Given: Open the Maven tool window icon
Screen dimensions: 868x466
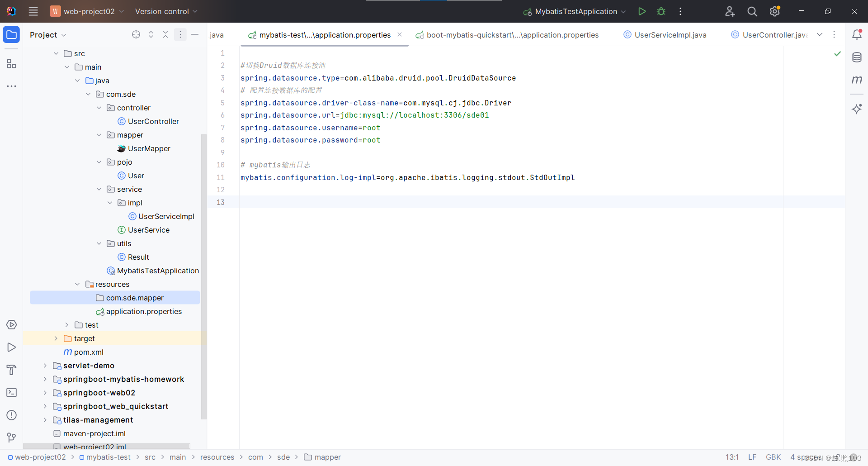Looking at the screenshot, I should [857, 80].
